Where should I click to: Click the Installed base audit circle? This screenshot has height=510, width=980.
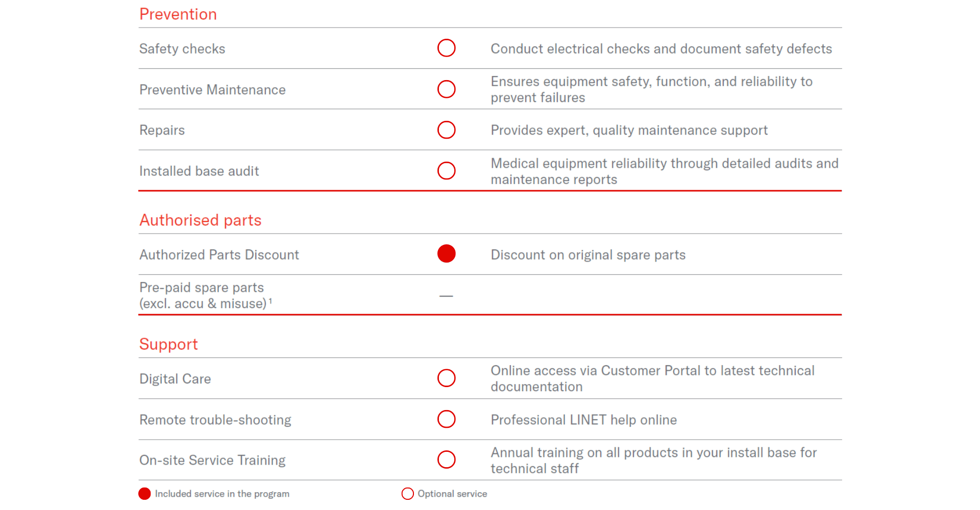click(x=446, y=170)
